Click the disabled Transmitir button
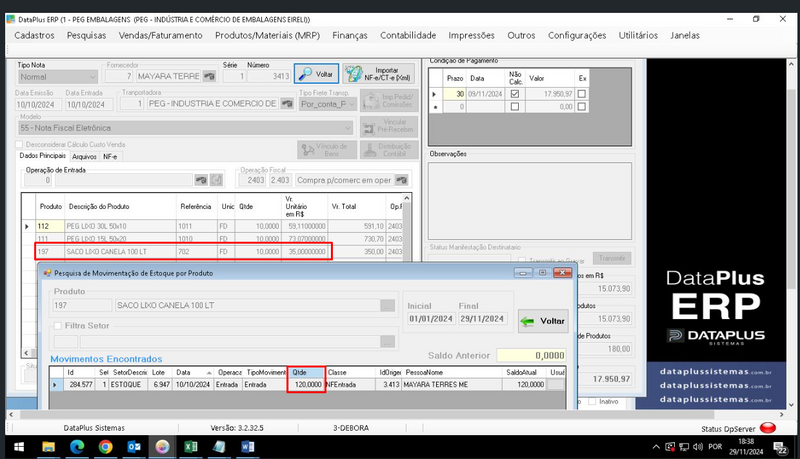The width and height of the screenshot is (800, 459). click(x=612, y=258)
